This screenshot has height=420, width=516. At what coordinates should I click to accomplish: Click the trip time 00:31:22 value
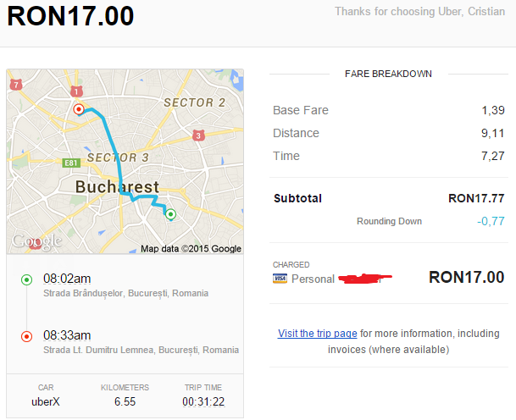pyautogui.click(x=203, y=401)
